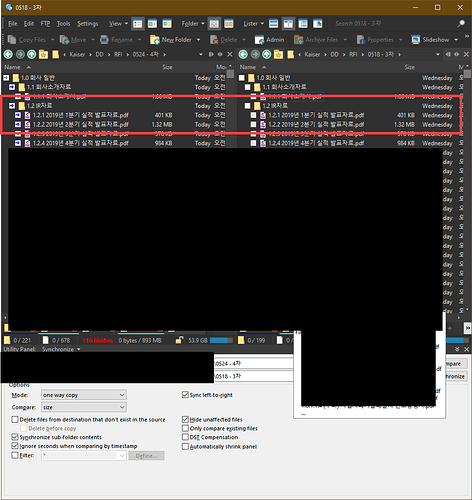Image resolution: width=472 pixels, height=500 pixels.
Task: Click the folder view icon left of Lister
Action: pyautogui.click(x=229, y=24)
